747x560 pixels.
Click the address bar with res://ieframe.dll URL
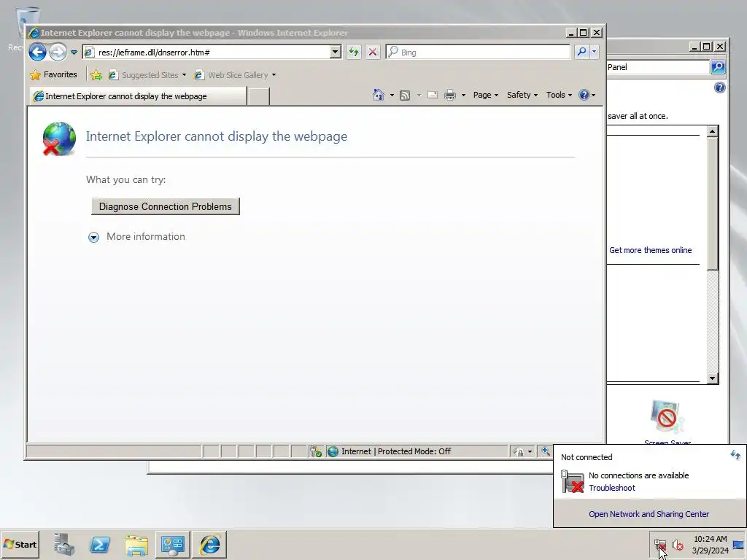coord(206,52)
